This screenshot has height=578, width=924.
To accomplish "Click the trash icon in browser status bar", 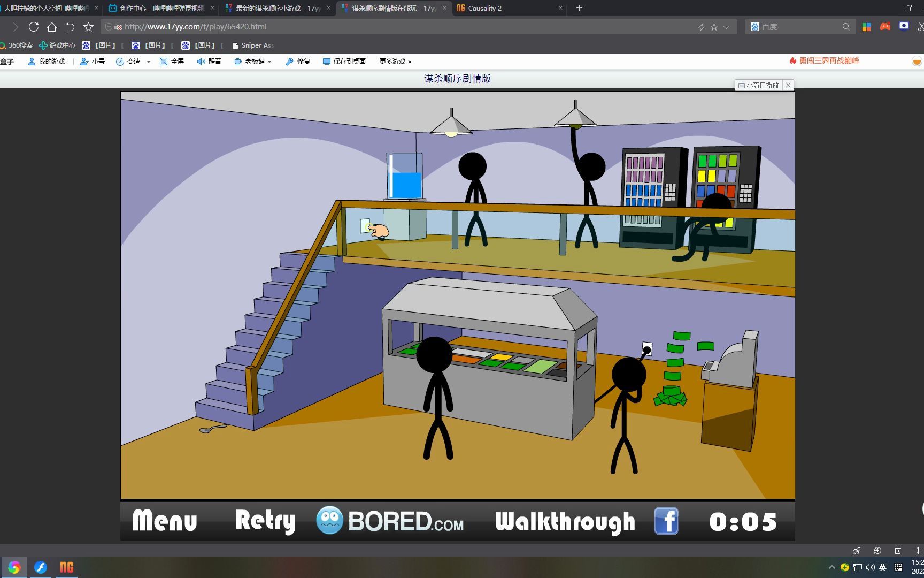I will (x=898, y=550).
